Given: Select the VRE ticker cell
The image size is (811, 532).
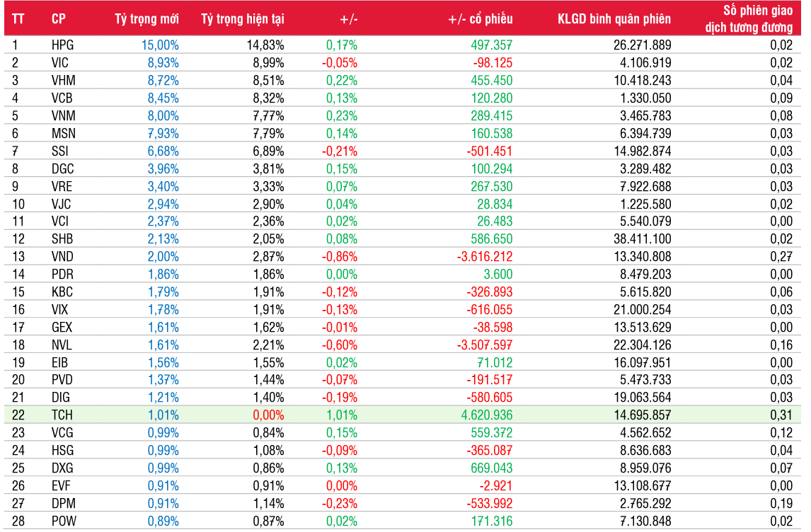Looking at the screenshot, I should [x=62, y=186].
